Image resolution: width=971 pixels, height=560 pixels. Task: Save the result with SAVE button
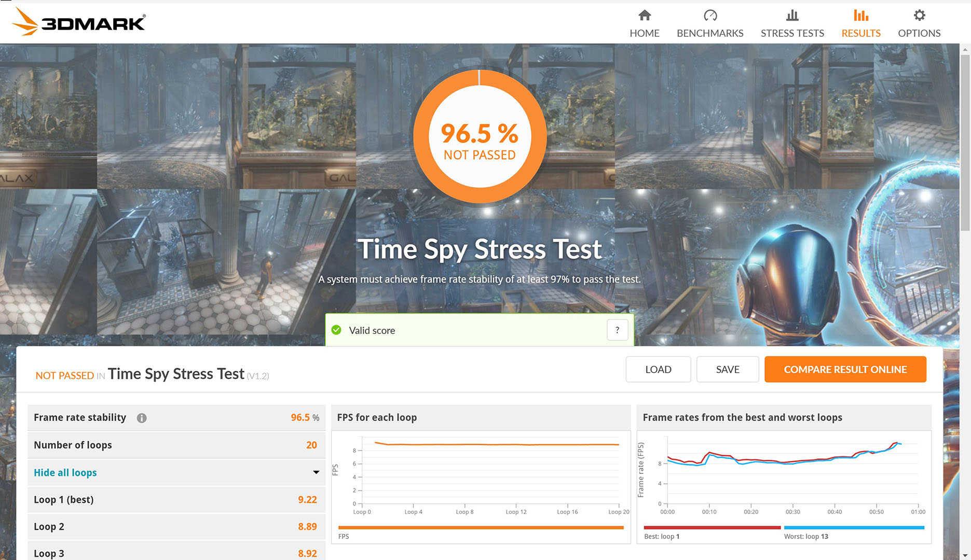(x=728, y=369)
